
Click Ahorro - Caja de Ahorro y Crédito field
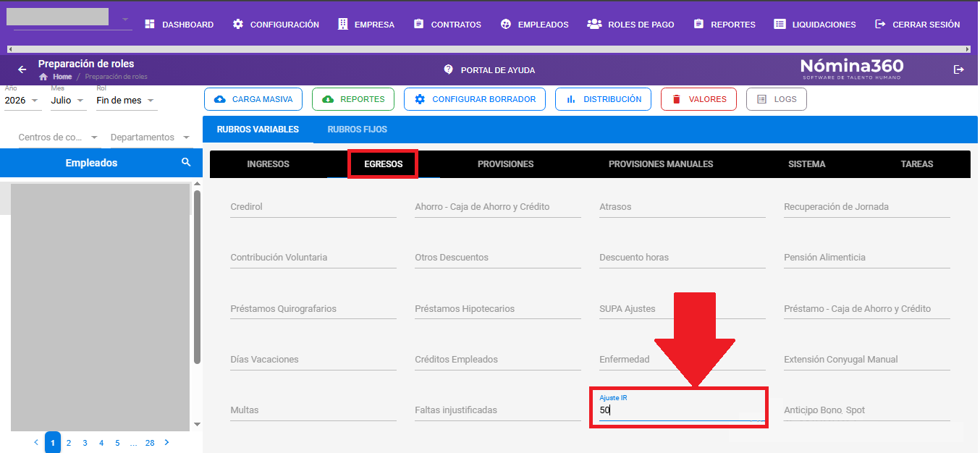(498, 207)
